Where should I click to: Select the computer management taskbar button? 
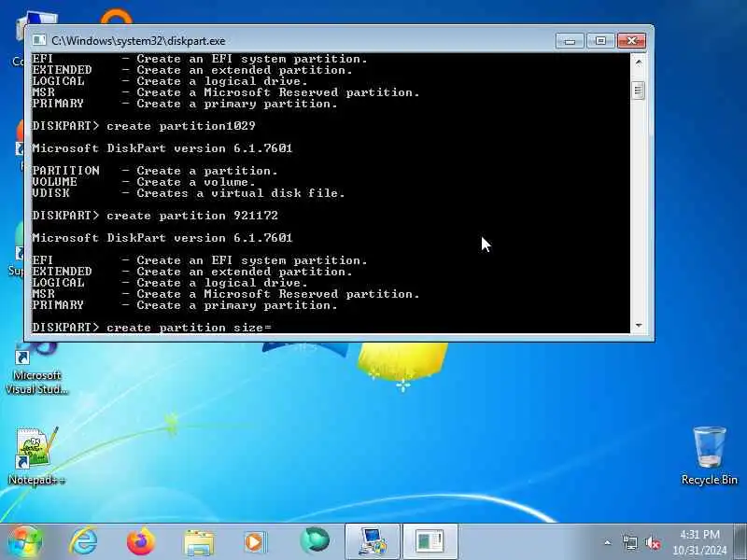tap(372, 542)
